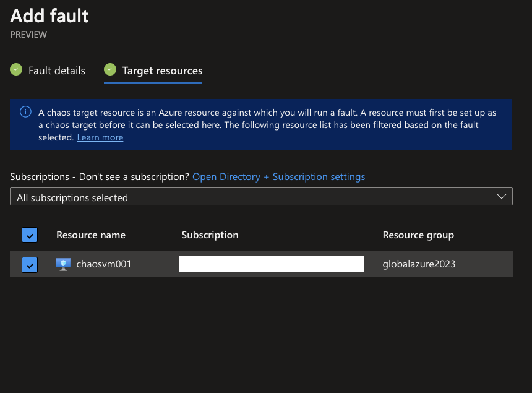The height and width of the screenshot is (393, 532).
Task: Click the PREVIEW label under the title
Action: pos(28,35)
